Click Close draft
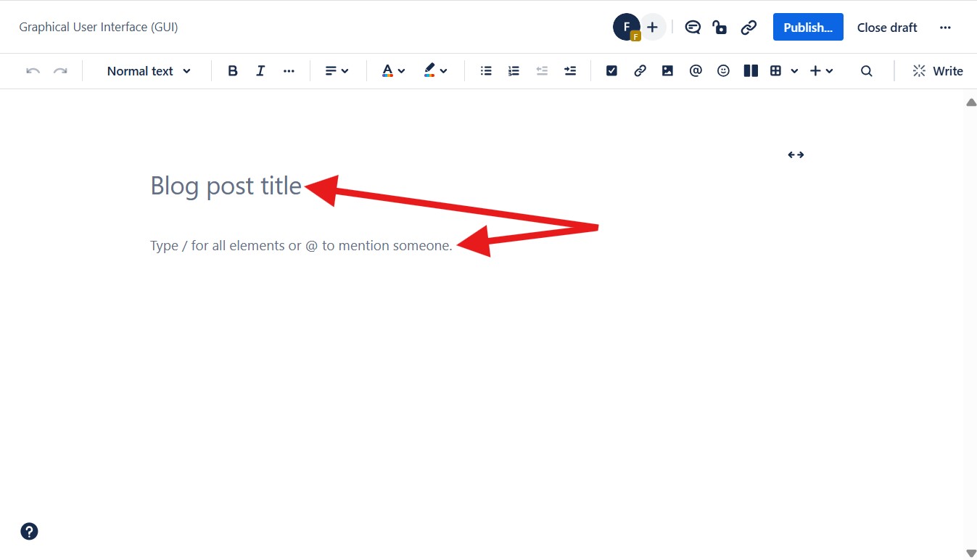 pos(887,28)
